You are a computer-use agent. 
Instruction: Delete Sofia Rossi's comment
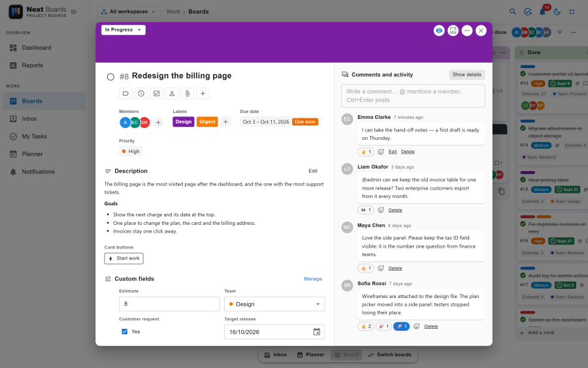click(x=431, y=326)
